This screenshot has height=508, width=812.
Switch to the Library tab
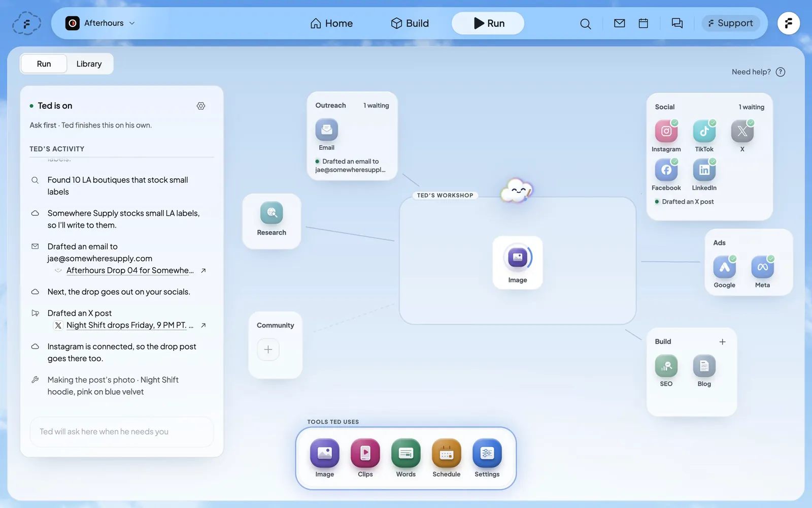click(89, 64)
